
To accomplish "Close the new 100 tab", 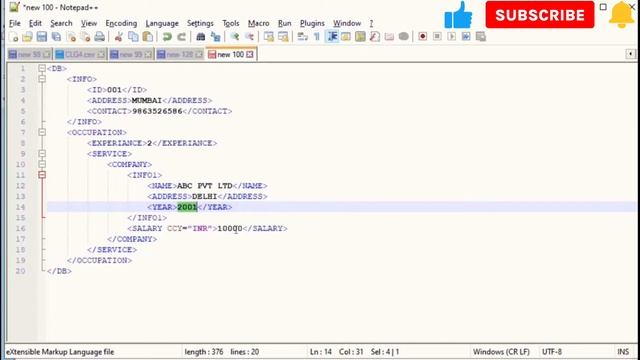I will [x=250, y=54].
